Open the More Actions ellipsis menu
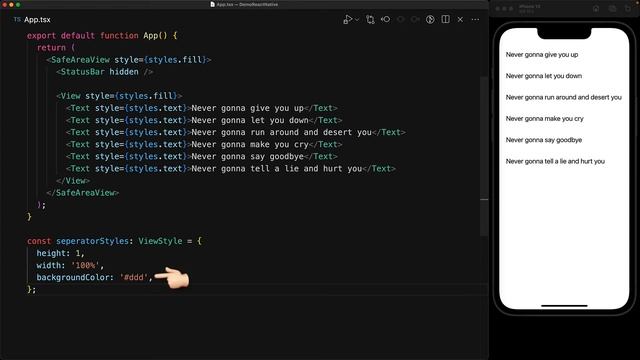The width and height of the screenshot is (640, 360). [476, 20]
